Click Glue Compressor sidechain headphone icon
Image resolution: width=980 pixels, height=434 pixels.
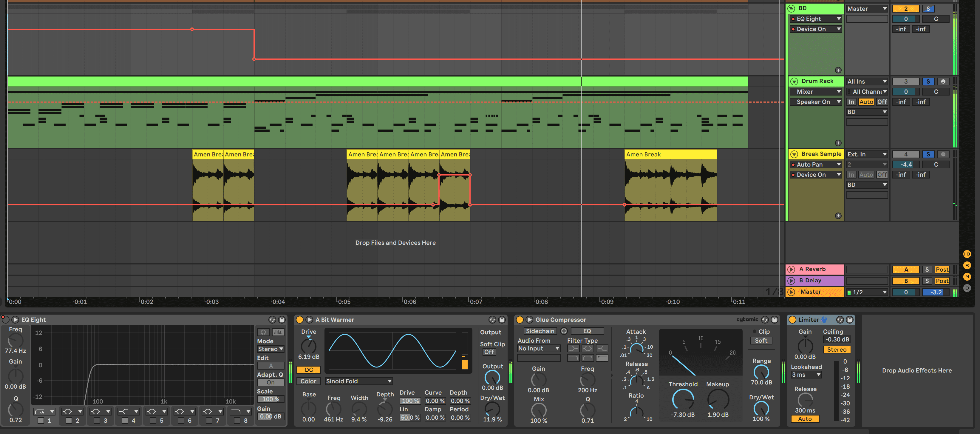564,331
